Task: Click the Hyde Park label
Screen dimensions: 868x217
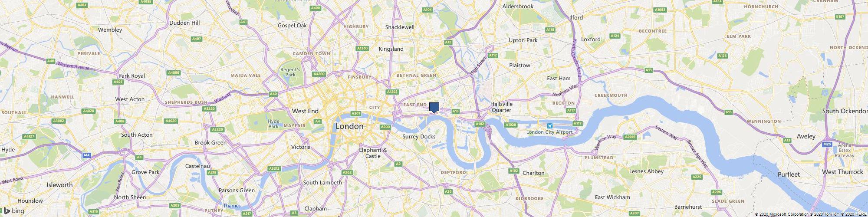Action: click(273, 124)
